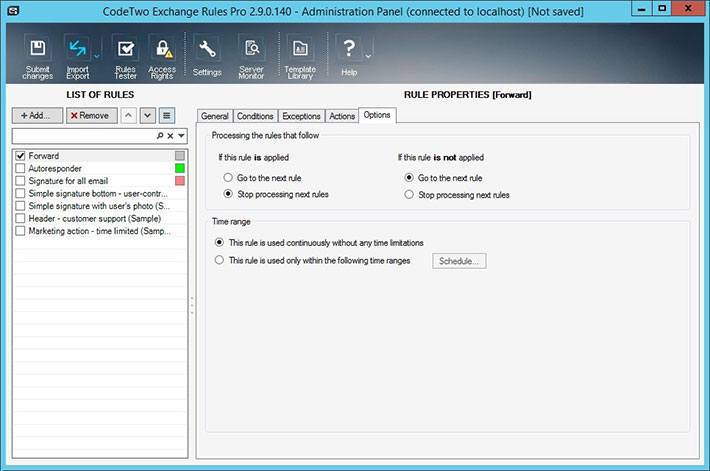710x471 pixels.
Task: Click the gray color swatch for Forward
Action: coord(180,156)
